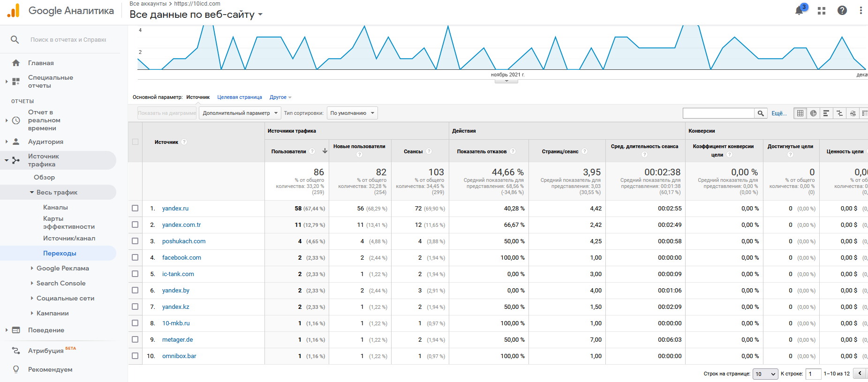This screenshot has height=382, width=868.
Task: Click the Все аккаунты breadcrumb
Action: pos(148,4)
